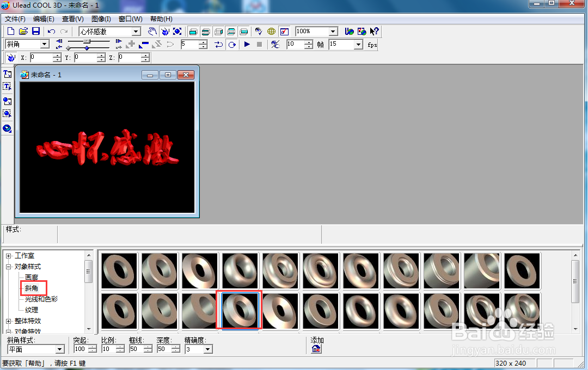Click the 突起 value field showing 100
The width and height of the screenshot is (588, 370).
click(x=81, y=349)
